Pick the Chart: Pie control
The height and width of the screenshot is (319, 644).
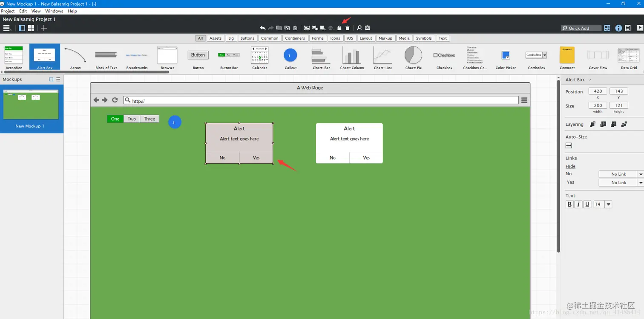413,58
